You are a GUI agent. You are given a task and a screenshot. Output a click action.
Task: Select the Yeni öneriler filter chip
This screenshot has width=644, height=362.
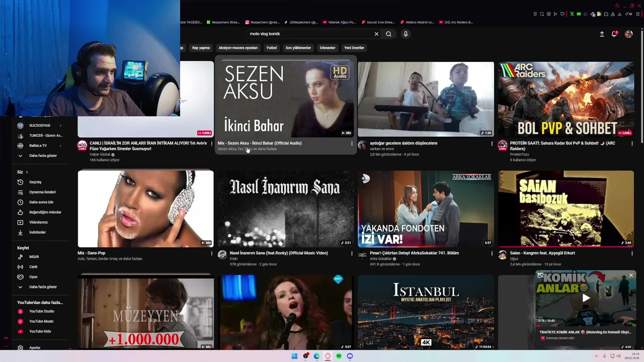coord(354,48)
